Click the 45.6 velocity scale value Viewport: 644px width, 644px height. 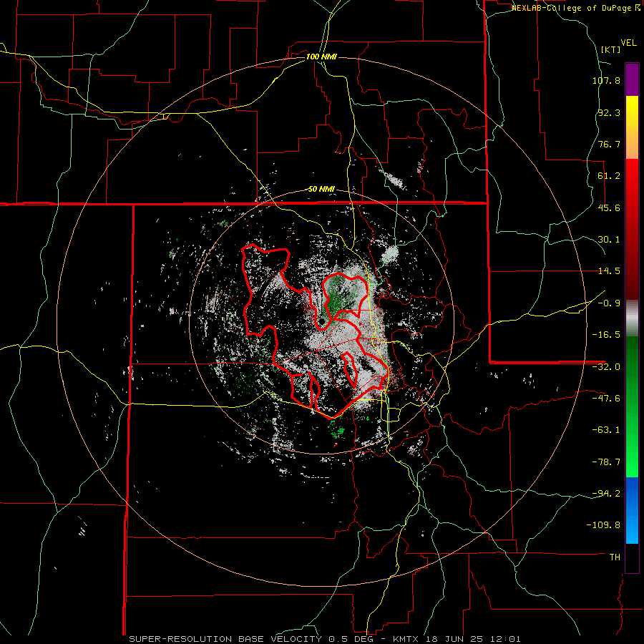(609, 208)
